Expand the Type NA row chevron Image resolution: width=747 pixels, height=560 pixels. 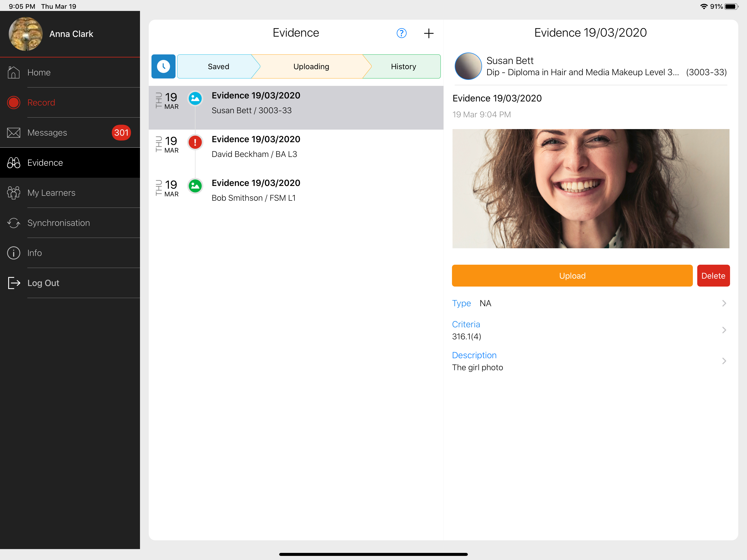723,303
